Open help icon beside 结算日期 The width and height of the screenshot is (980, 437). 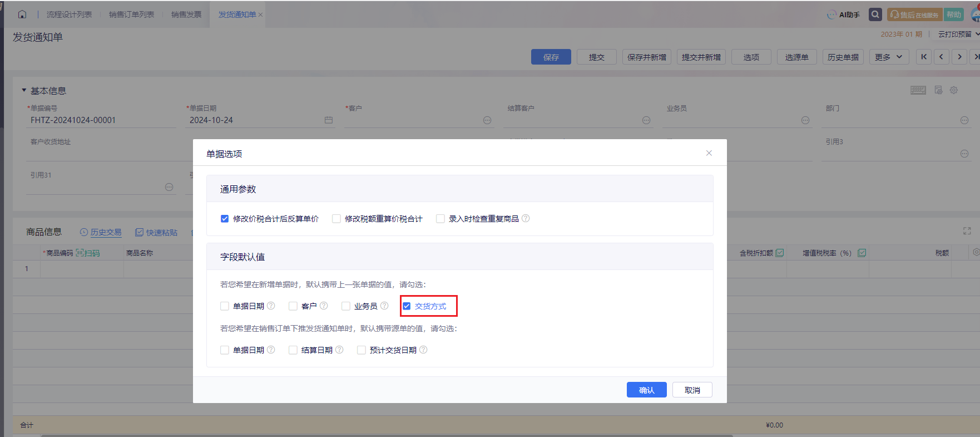(339, 350)
